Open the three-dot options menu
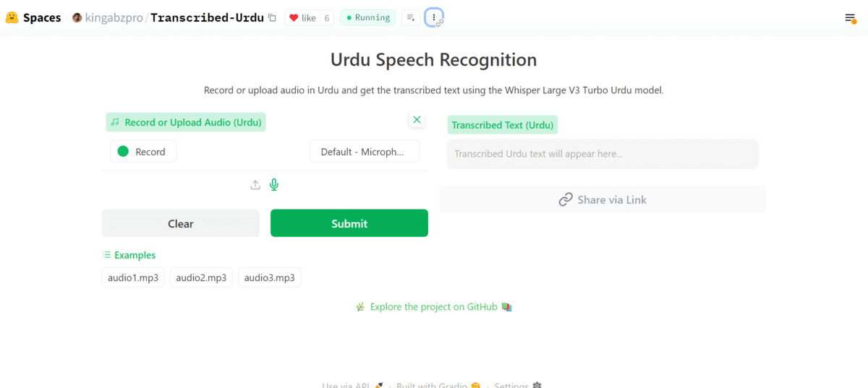 (433, 18)
